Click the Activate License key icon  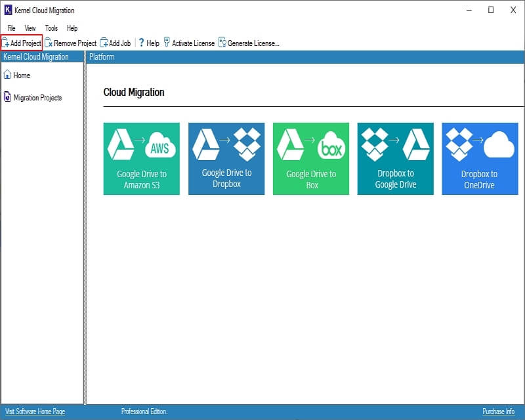(x=167, y=42)
